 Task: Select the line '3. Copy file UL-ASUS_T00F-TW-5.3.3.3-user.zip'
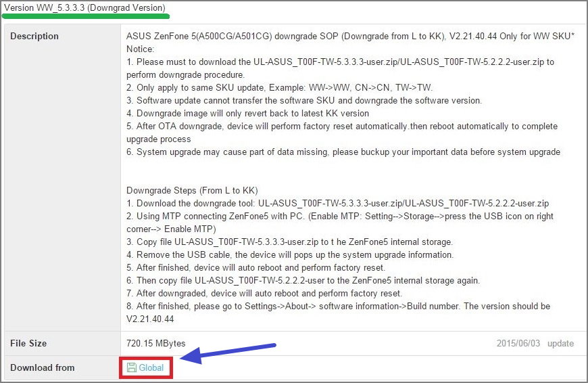[x=289, y=242]
